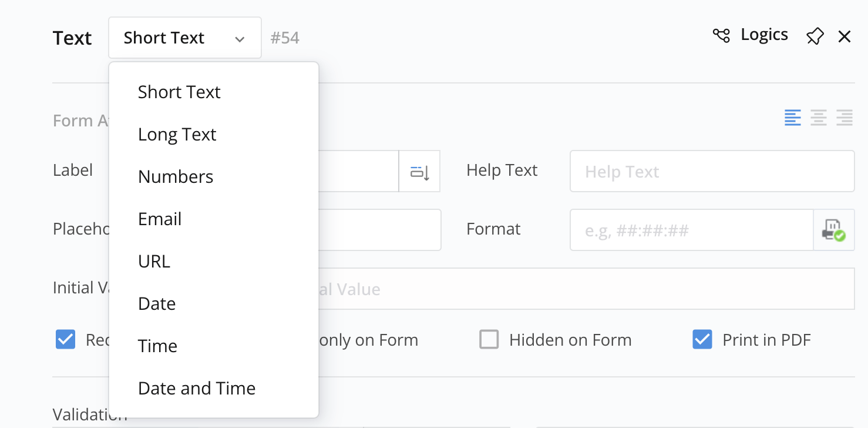Set center text alignment
The height and width of the screenshot is (428, 868).
819,118
